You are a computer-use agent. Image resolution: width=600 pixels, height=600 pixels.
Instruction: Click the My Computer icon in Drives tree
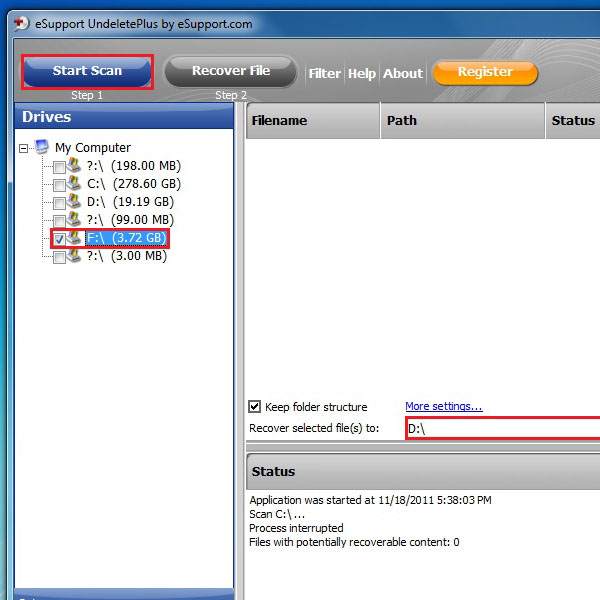pyautogui.click(x=42, y=147)
